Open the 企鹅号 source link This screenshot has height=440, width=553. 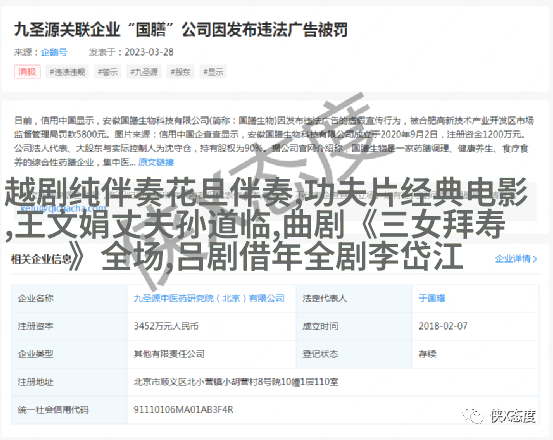point(54,52)
